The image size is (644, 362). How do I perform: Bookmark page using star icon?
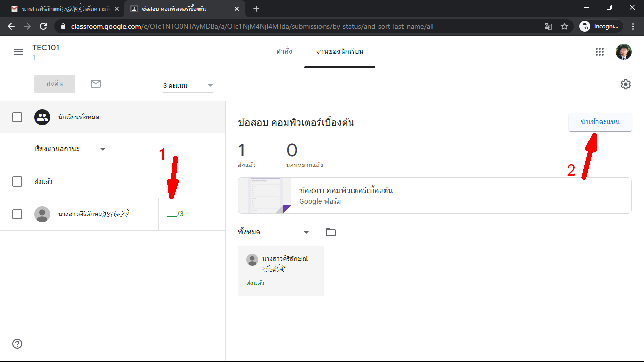pyautogui.click(x=565, y=26)
